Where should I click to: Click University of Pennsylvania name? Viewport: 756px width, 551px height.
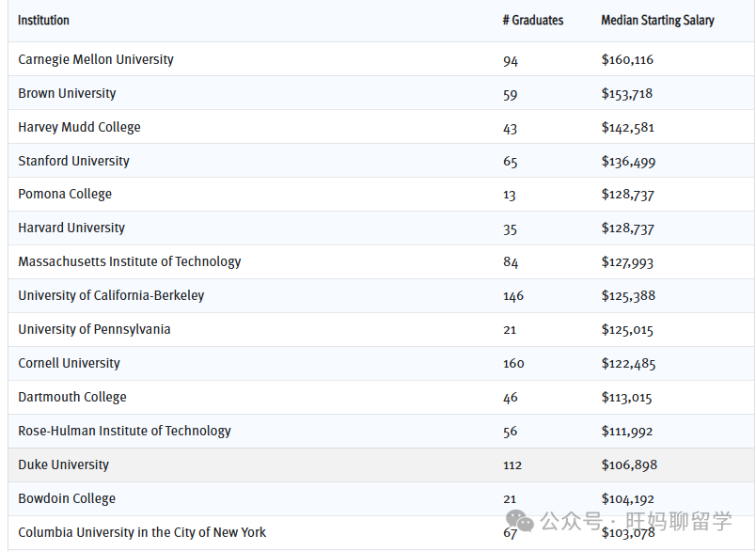pos(94,329)
